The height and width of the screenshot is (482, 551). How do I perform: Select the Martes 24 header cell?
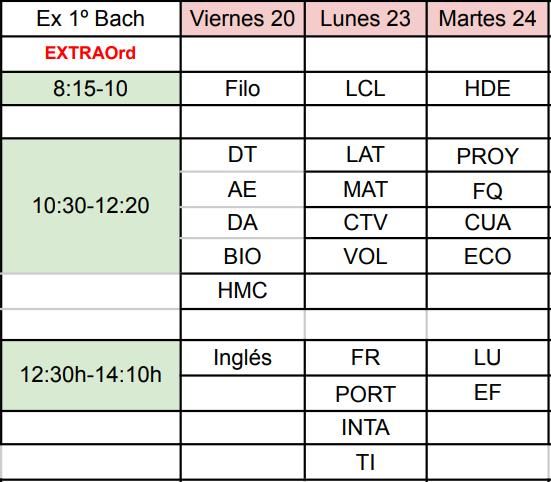pyautogui.click(x=488, y=18)
